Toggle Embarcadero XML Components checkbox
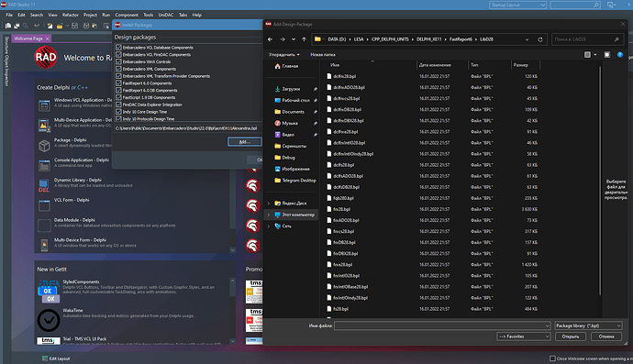This screenshot has height=364, width=633. [x=118, y=69]
